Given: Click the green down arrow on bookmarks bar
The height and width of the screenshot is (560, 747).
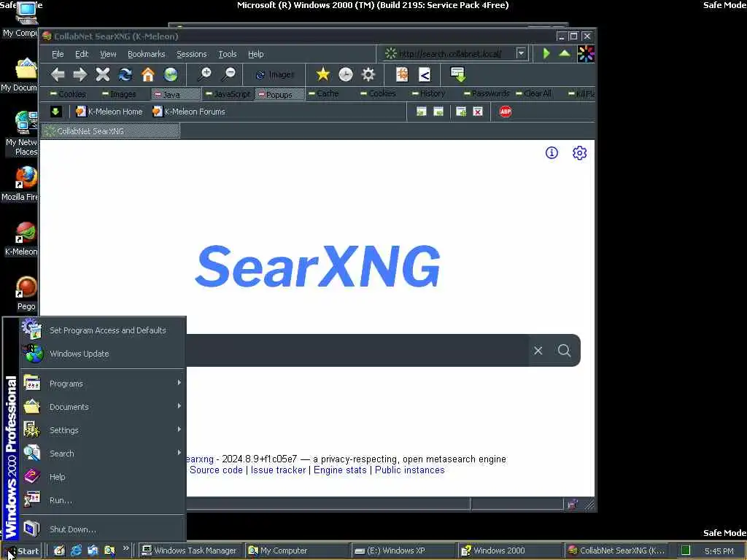Looking at the screenshot, I should [x=55, y=112].
